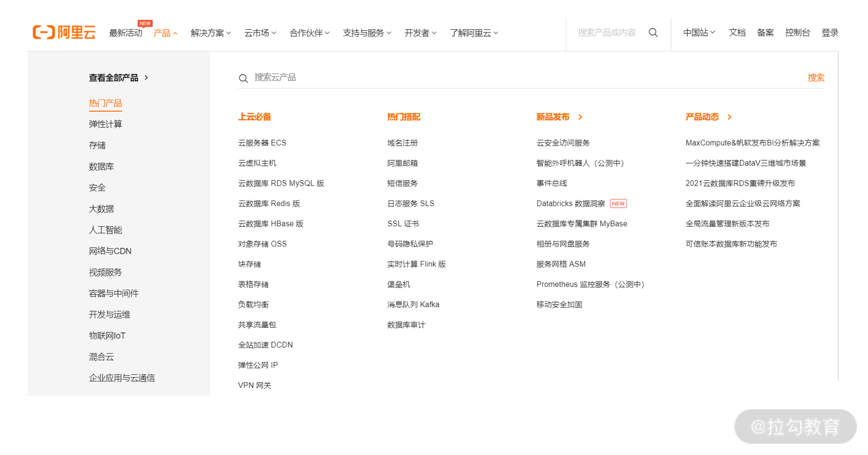
Task: Open Databricks 数据洞察 link
Action: pos(571,203)
